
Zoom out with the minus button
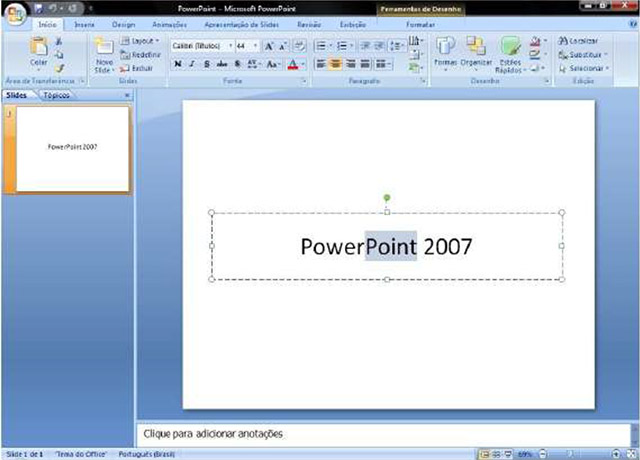(543, 454)
